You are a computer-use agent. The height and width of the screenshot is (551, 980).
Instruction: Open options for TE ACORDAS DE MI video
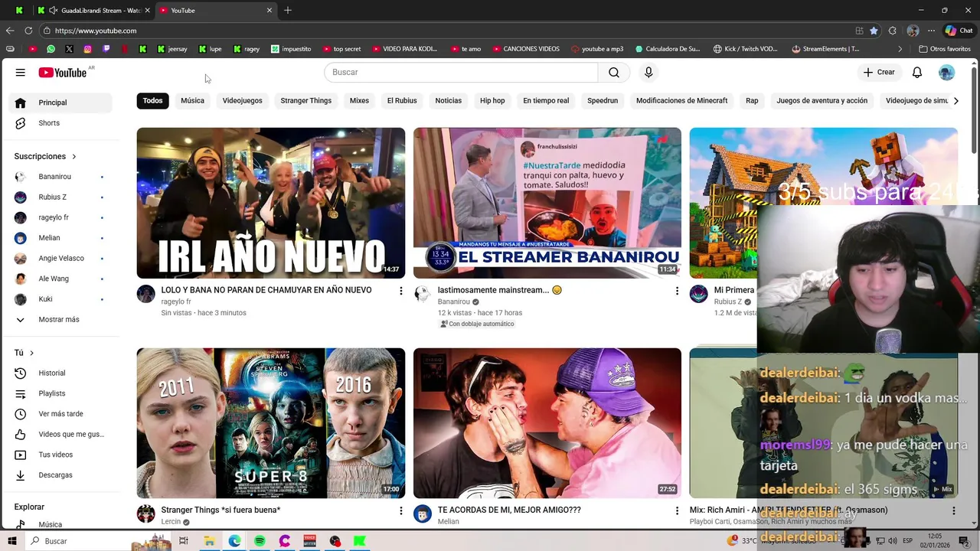click(677, 510)
